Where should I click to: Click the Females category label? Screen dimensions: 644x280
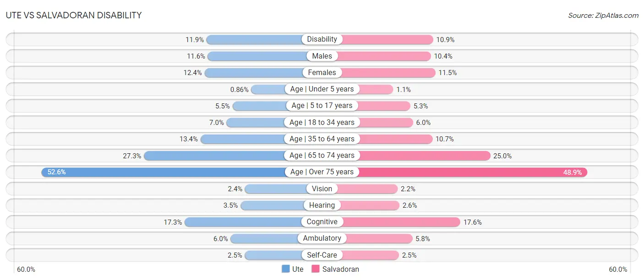(x=322, y=72)
